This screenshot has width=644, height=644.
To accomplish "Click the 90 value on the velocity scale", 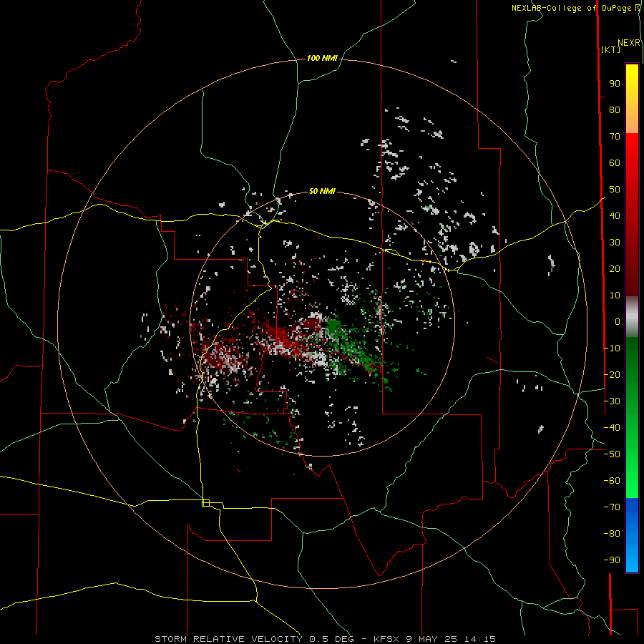I will [x=615, y=84].
